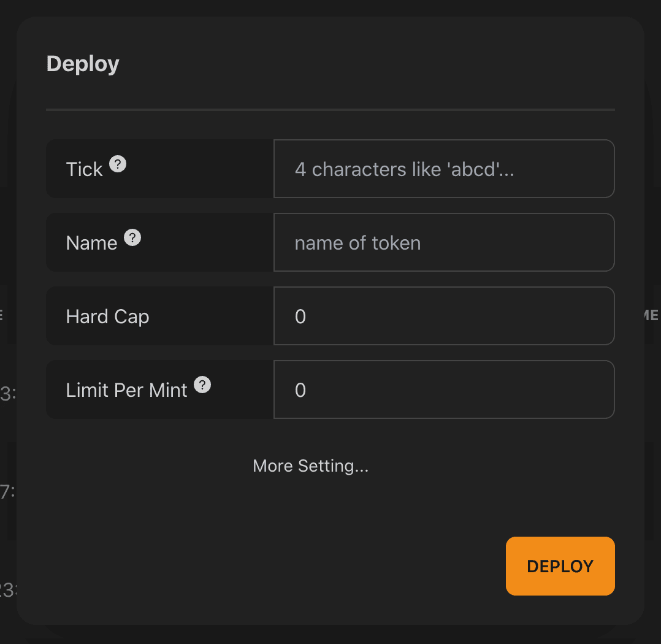Focus the Tick input field
The height and width of the screenshot is (644, 661).
click(444, 169)
